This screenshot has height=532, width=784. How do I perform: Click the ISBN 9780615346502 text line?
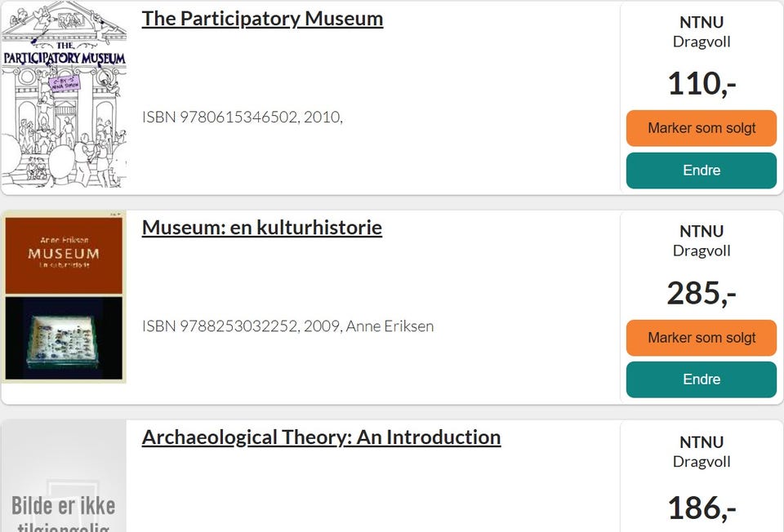242,117
